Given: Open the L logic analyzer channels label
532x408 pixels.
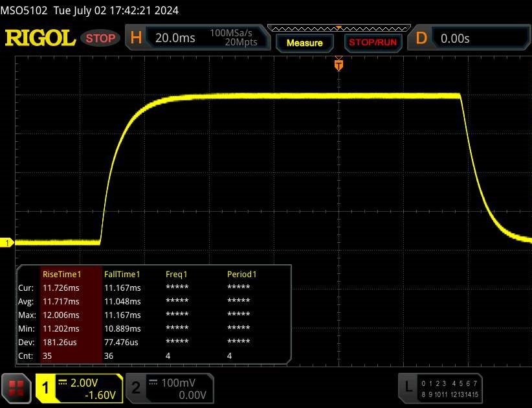Looking at the screenshot, I should coord(408,387).
